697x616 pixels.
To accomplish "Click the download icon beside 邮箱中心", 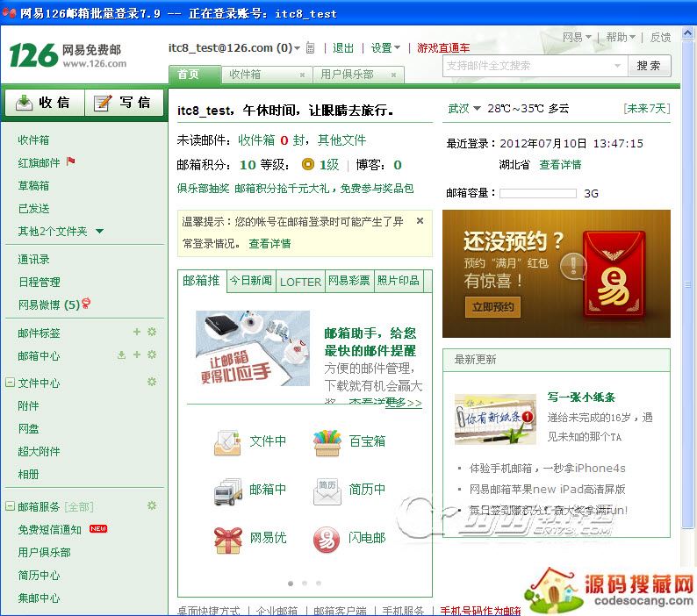I will click(x=121, y=355).
